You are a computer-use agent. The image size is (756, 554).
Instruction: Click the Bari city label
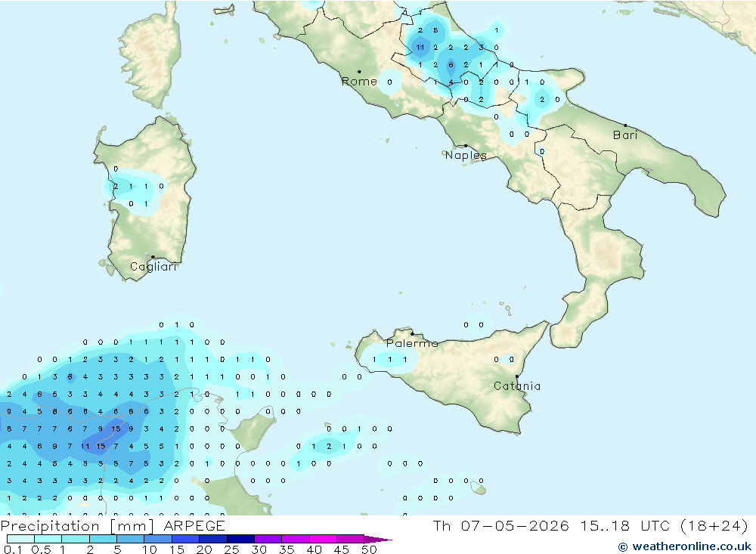[625, 135]
